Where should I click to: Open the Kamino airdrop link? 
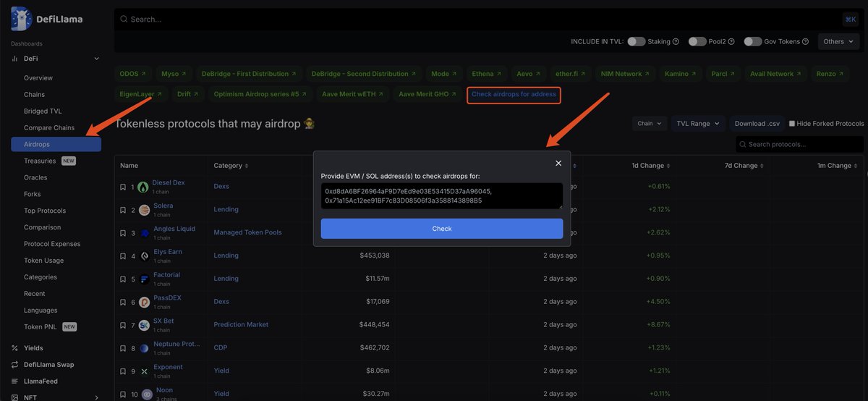(x=680, y=74)
